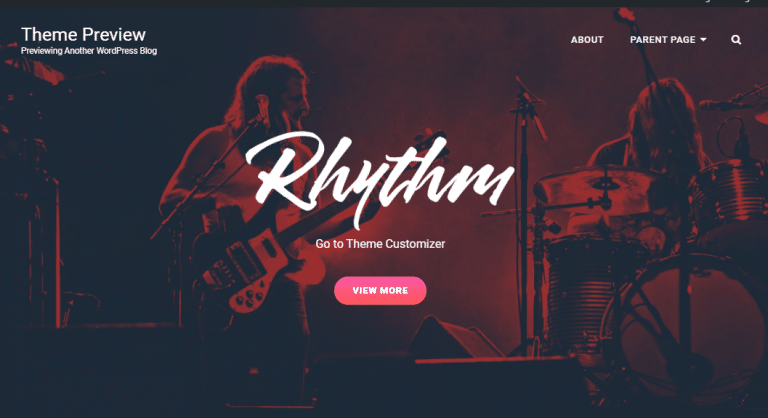The image size is (768, 418).
Task: Open the Theme Preview site title link
Action: point(83,34)
